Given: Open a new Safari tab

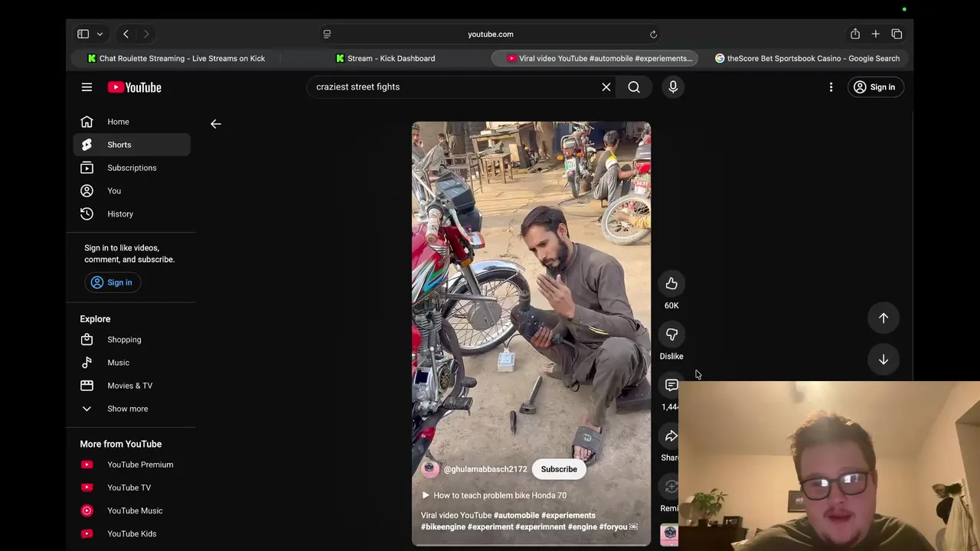Looking at the screenshot, I should pyautogui.click(x=876, y=34).
